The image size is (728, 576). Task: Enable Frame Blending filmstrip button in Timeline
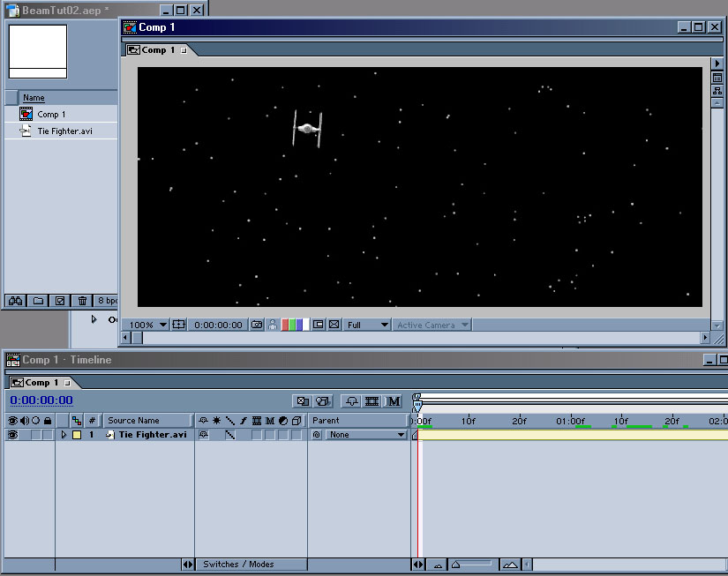[x=372, y=400]
